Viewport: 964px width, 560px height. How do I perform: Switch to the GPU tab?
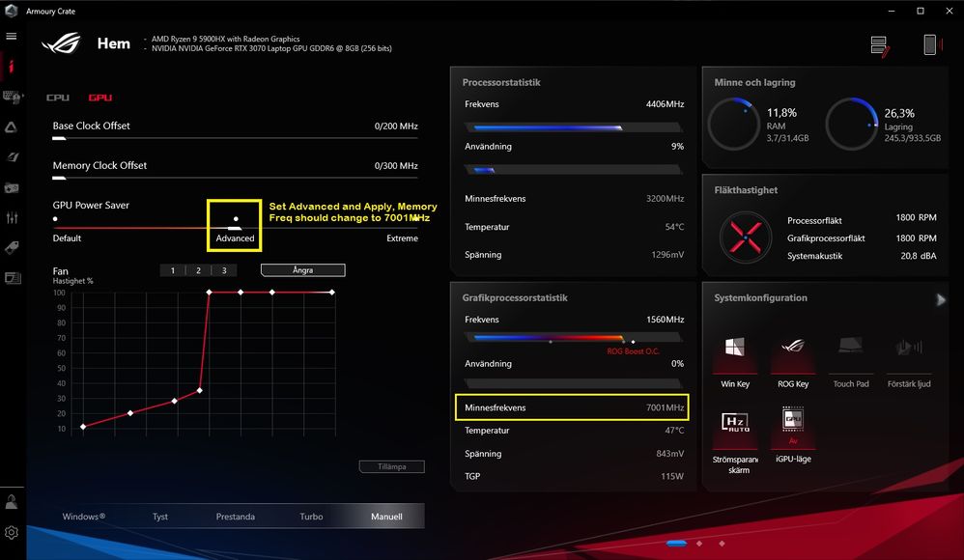coord(100,98)
